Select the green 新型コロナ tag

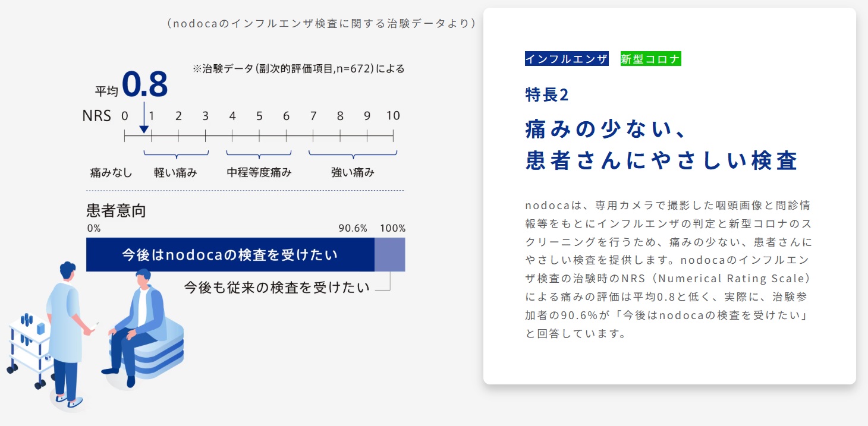(x=650, y=59)
